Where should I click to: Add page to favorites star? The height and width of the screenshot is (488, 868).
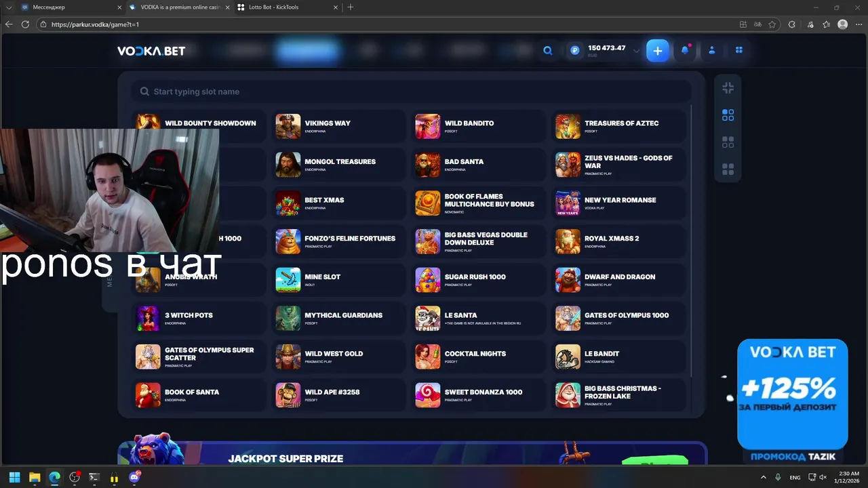pyautogui.click(x=772, y=24)
